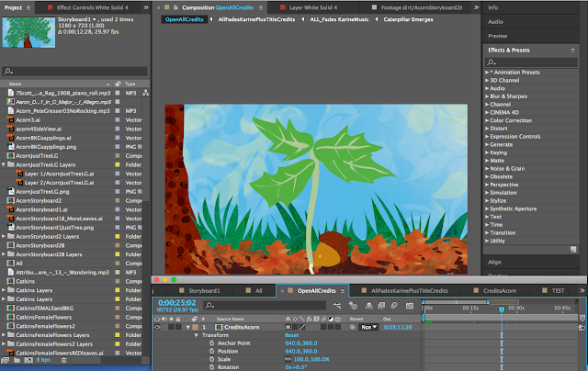Open the parent dropdown set to None
Image resolution: width=588 pixels, height=371 pixels.
pyautogui.click(x=367, y=326)
